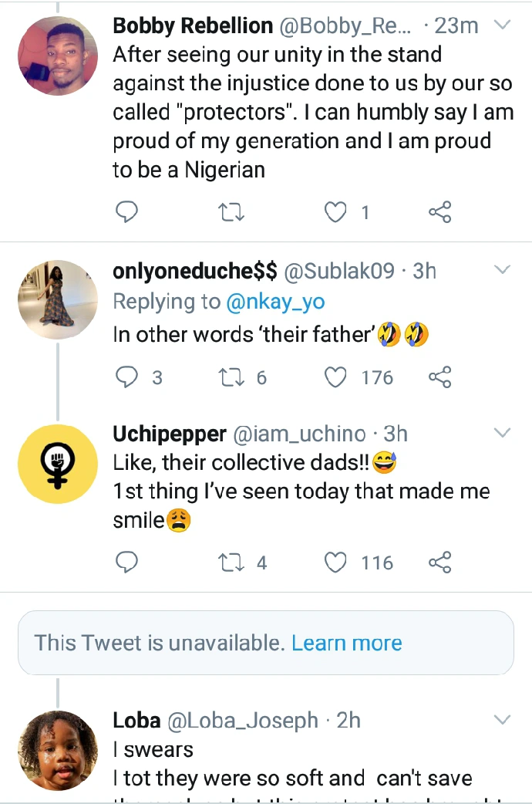Open Learn more link for unavailable tweet
The height and width of the screenshot is (804, 532).
pyautogui.click(x=347, y=643)
